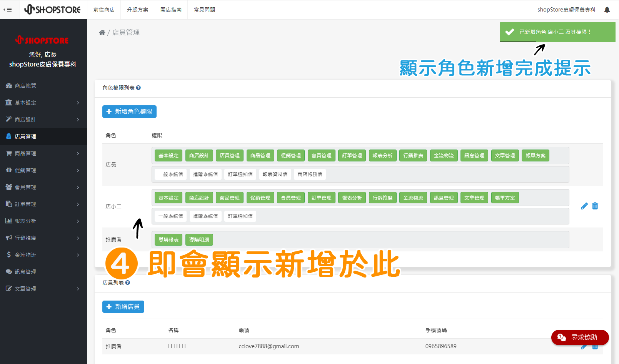619x364 pixels.
Task: Open the notification bell
Action: [x=607, y=10]
